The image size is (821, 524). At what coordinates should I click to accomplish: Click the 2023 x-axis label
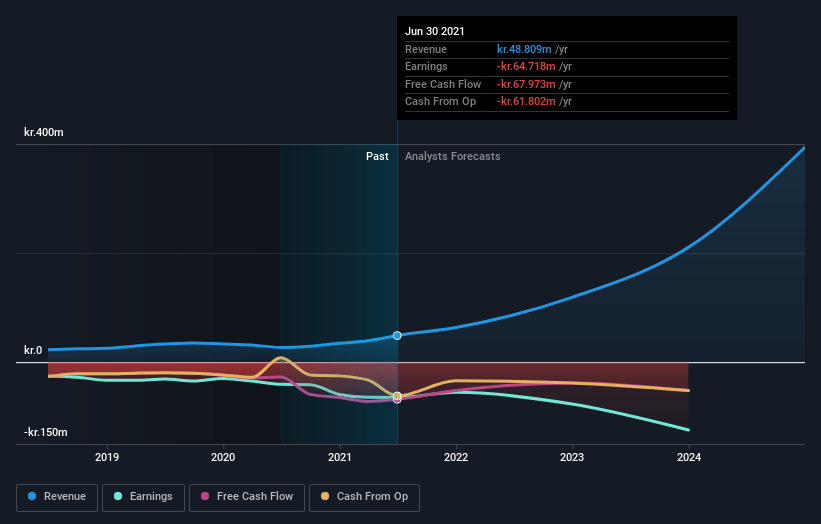pyautogui.click(x=572, y=458)
